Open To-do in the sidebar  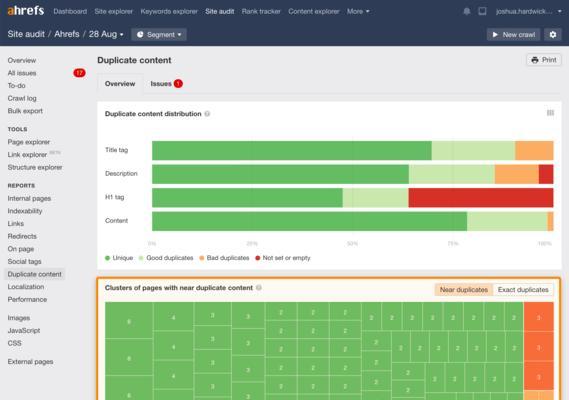tap(16, 86)
